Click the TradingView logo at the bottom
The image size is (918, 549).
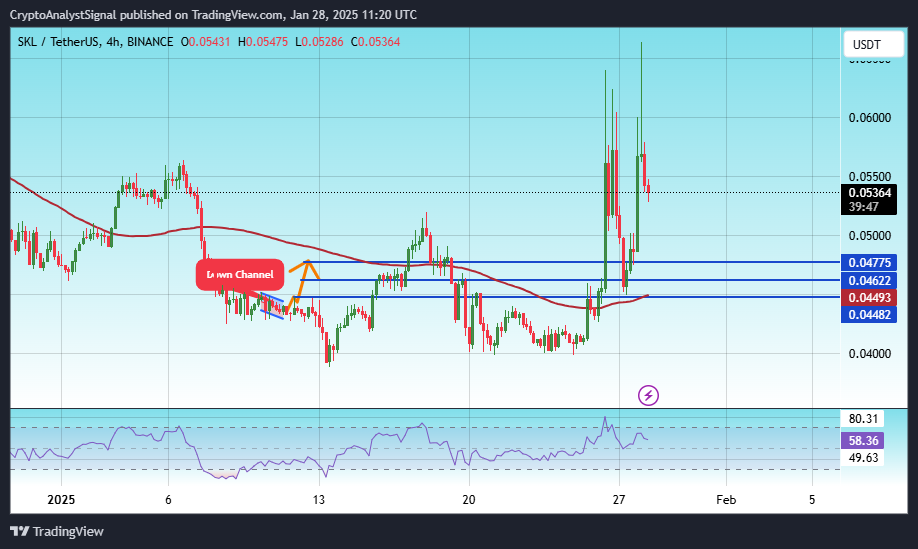pos(57,531)
